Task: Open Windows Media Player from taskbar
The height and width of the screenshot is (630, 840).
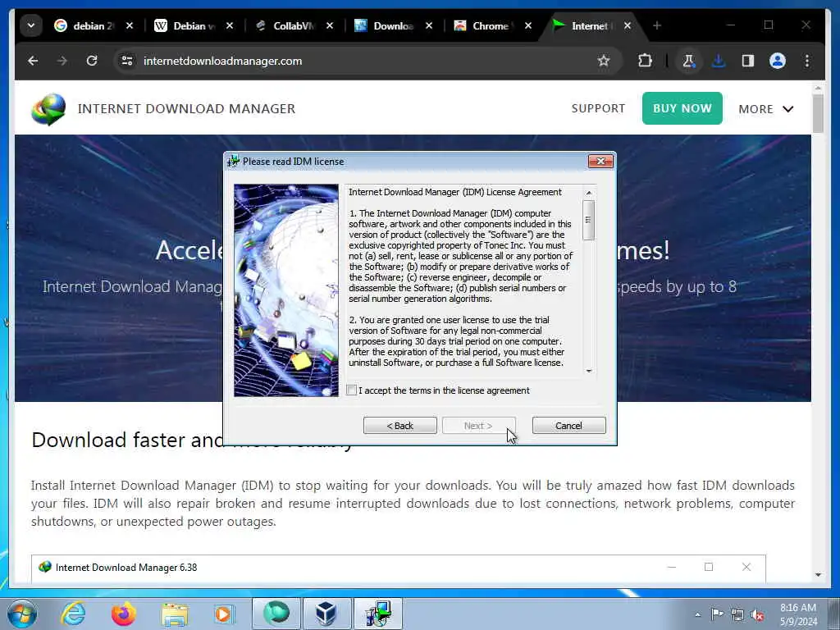Action: point(225,614)
